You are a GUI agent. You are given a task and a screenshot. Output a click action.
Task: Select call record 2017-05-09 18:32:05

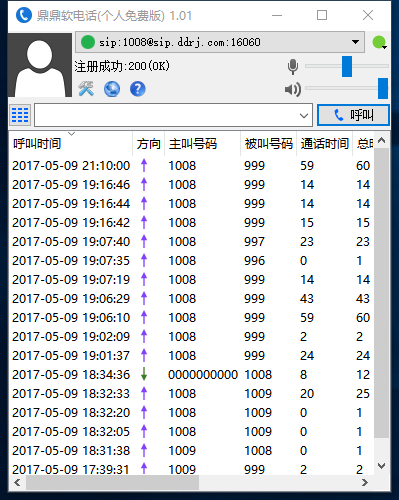(x=191, y=432)
